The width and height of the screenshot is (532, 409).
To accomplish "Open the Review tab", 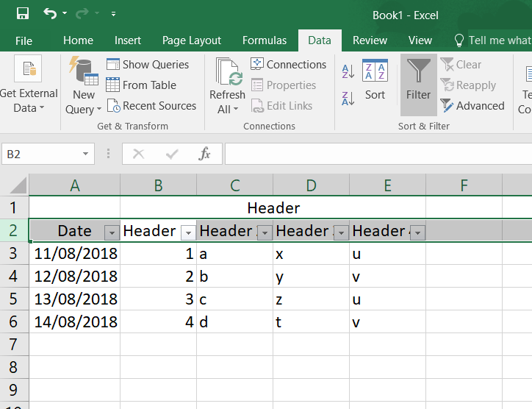I will click(x=370, y=40).
